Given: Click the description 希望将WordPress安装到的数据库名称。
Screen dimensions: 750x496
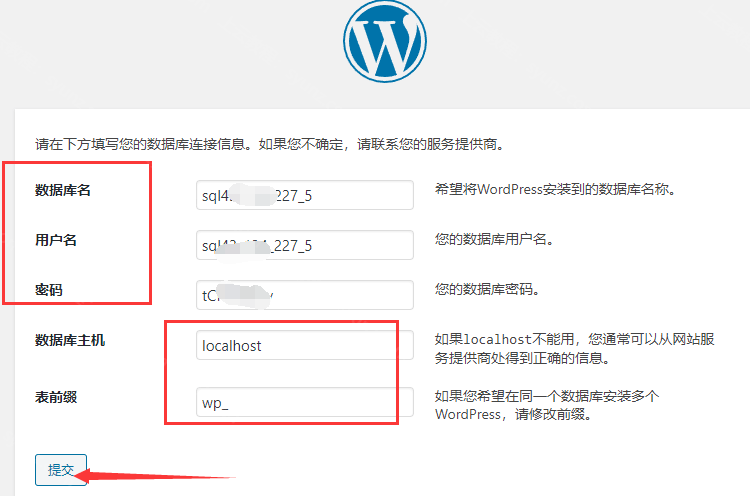Looking at the screenshot, I should 555,189.
